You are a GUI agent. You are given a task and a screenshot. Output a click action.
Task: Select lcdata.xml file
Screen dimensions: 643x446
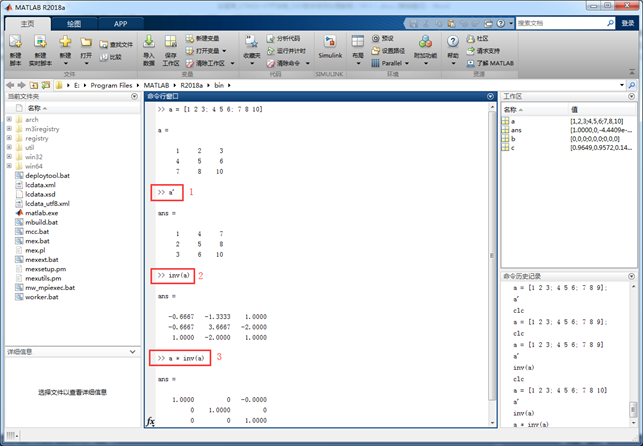tap(40, 185)
